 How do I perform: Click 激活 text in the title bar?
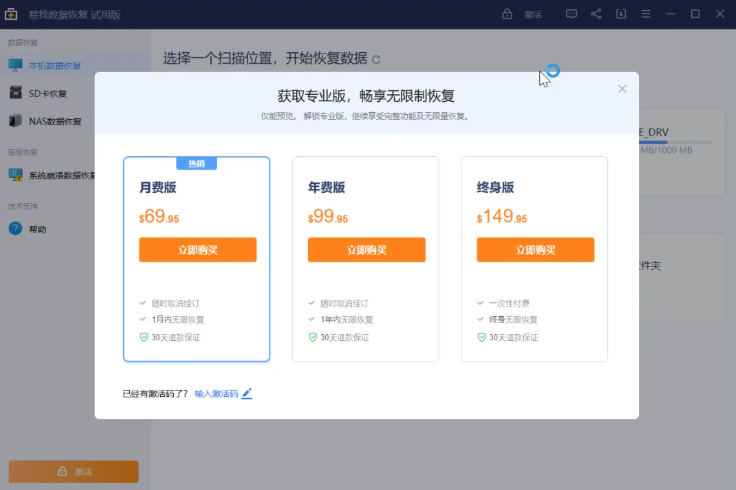click(x=533, y=15)
